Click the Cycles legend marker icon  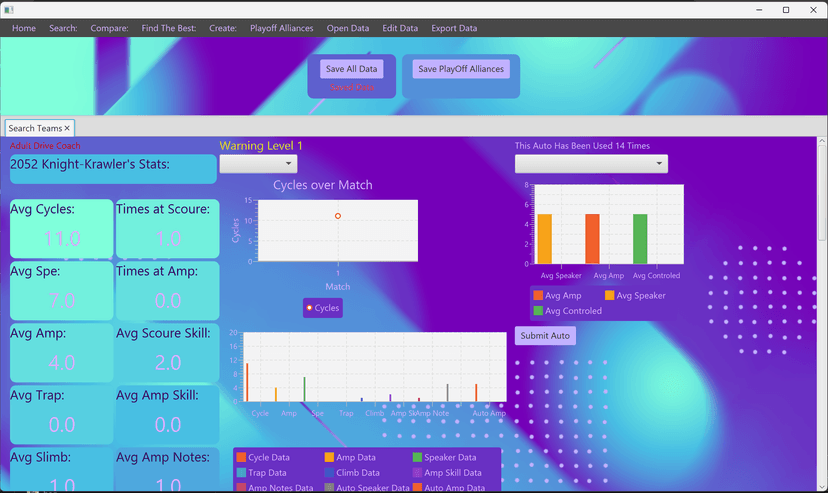(x=309, y=308)
